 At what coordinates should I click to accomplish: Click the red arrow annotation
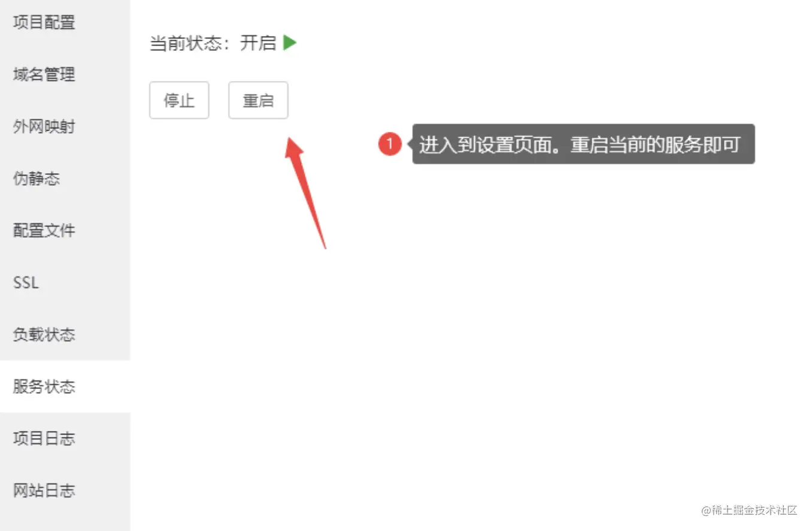point(304,192)
